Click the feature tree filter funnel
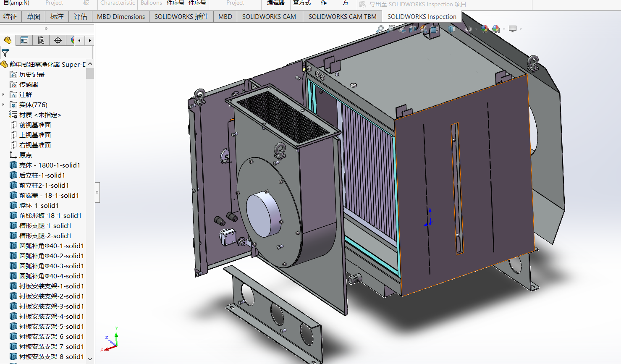The image size is (621, 364). tap(5, 53)
